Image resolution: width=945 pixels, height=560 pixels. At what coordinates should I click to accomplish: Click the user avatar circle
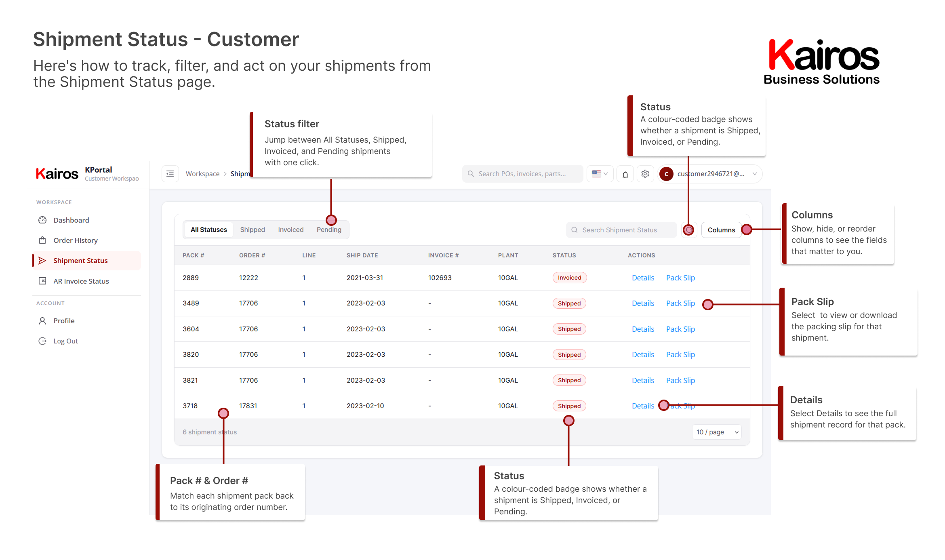(x=666, y=174)
